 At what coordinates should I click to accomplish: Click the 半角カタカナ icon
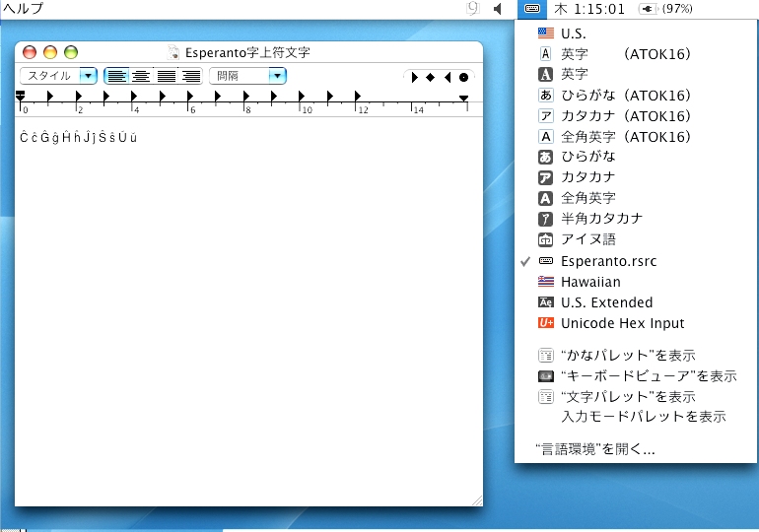click(545, 219)
